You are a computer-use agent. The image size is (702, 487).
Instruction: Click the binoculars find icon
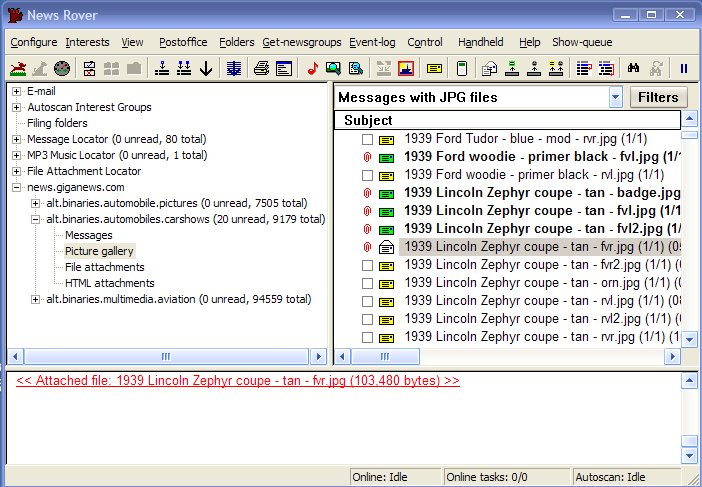(633, 68)
